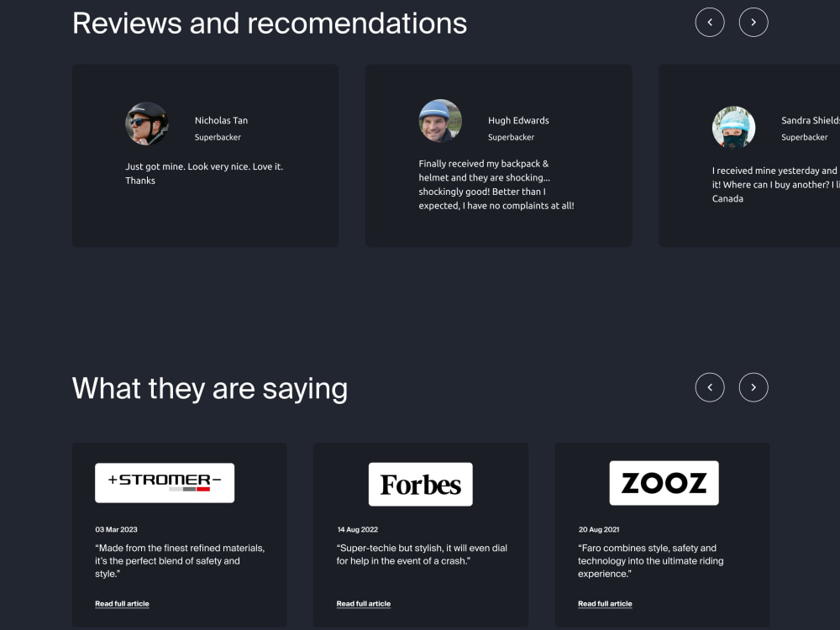Go to previous article in What they are saying

tap(710, 387)
